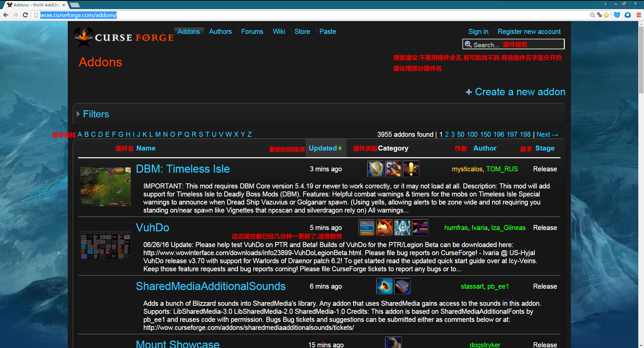Click exclamation category icon for DBM Timeless Isle
The height and width of the screenshot is (348, 644).
tap(411, 169)
